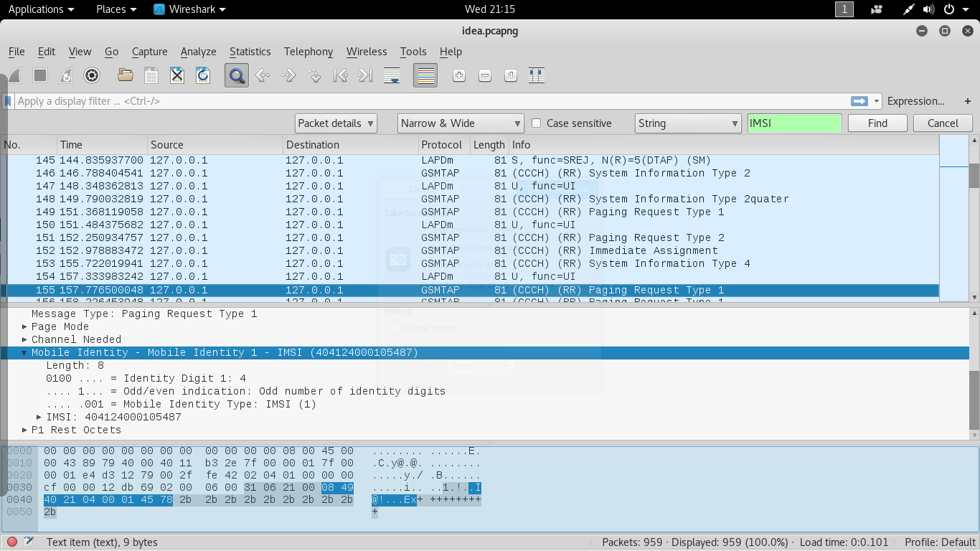Zoom in on the packet text
This screenshot has width=980, height=551.
(459, 75)
